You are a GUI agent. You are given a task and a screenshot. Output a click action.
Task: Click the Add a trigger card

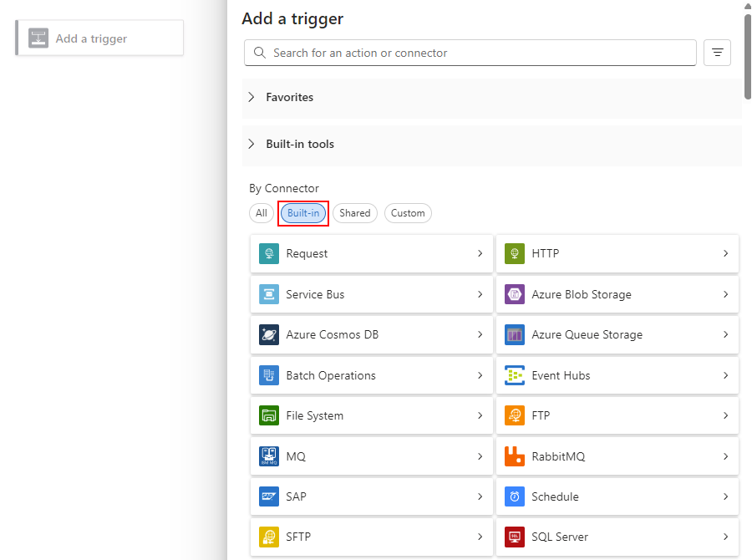click(99, 38)
